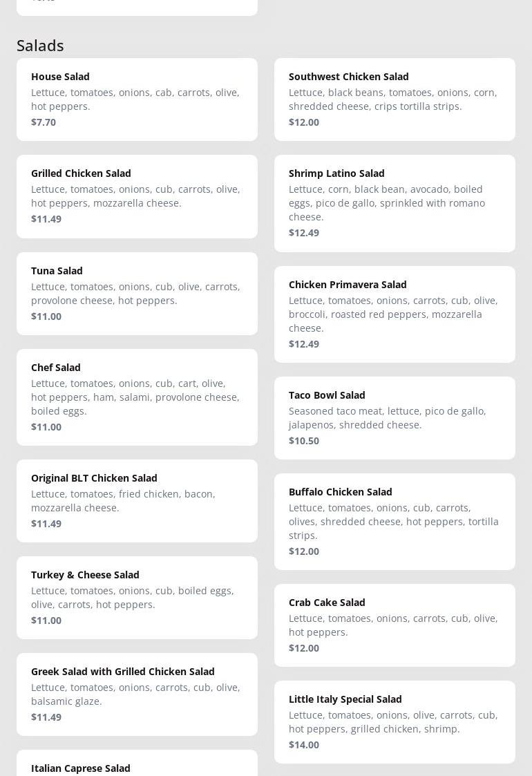This screenshot has width=532, height=776.
Task: Open the Buffalo Chicken Salad card
Action: [x=395, y=521]
